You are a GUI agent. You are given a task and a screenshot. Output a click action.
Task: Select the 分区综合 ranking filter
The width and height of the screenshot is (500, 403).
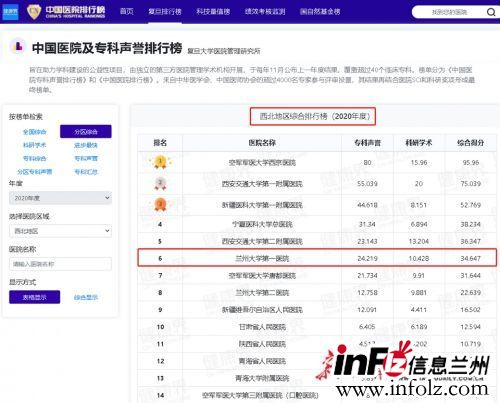tap(86, 131)
